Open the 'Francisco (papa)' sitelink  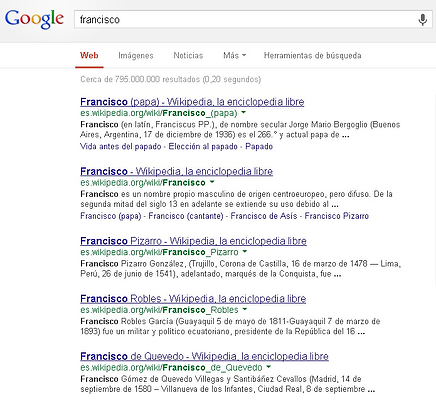(x=111, y=216)
